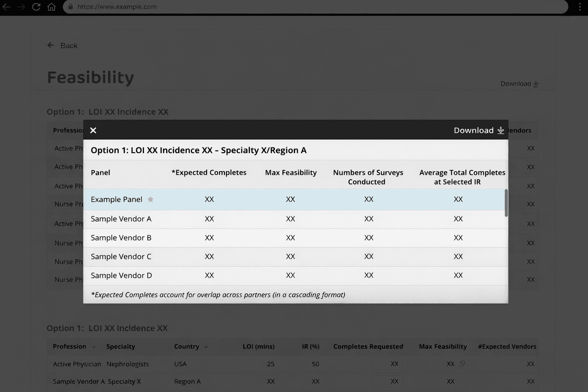
Task: Click the Region A cell
Action: [187, 381]
